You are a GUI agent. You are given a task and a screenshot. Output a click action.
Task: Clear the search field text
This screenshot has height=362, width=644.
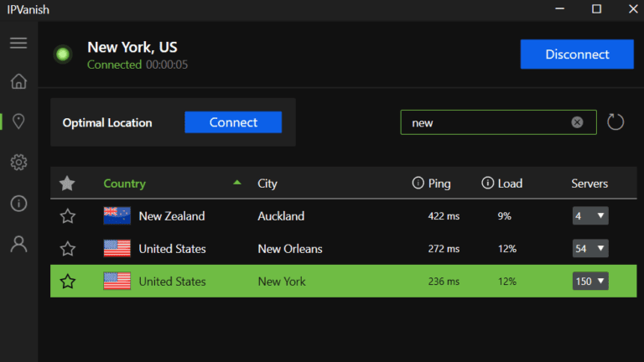coord(577,122)
